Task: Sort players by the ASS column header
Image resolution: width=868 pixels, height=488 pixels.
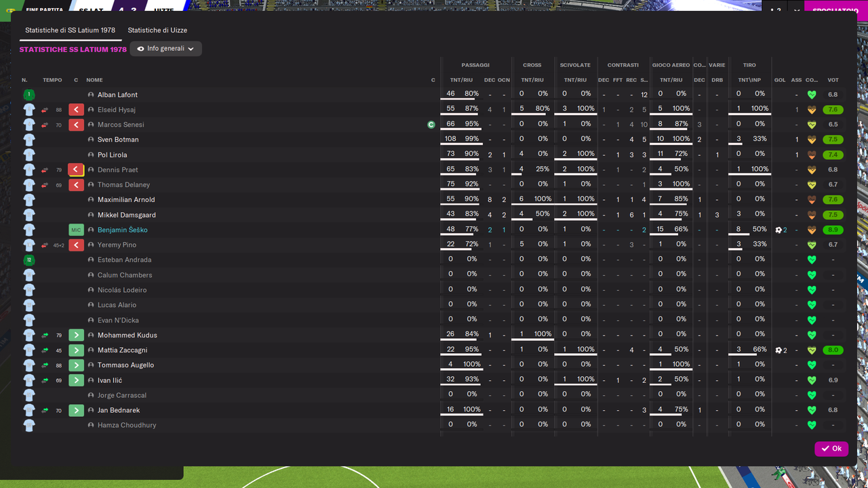Action: point(796,80)
